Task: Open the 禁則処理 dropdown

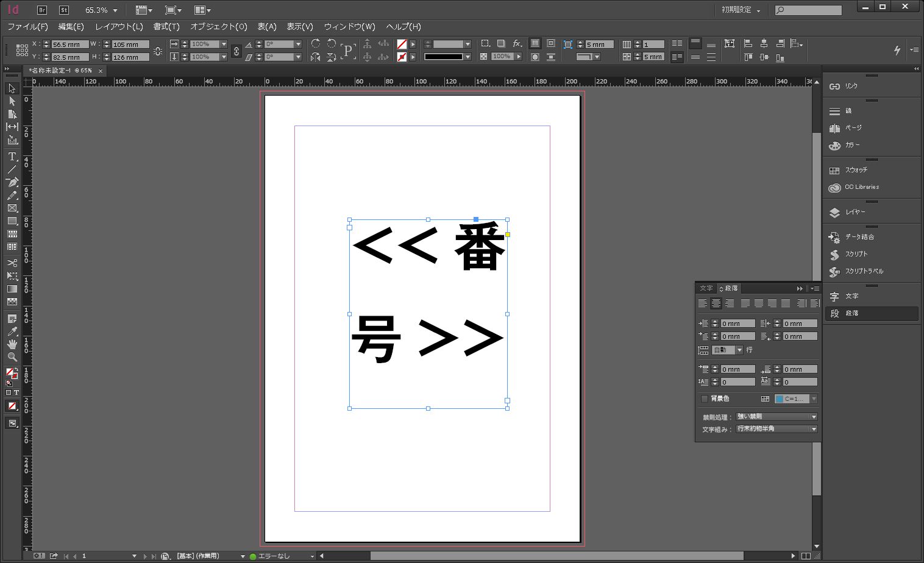Action: click(777, 417)
